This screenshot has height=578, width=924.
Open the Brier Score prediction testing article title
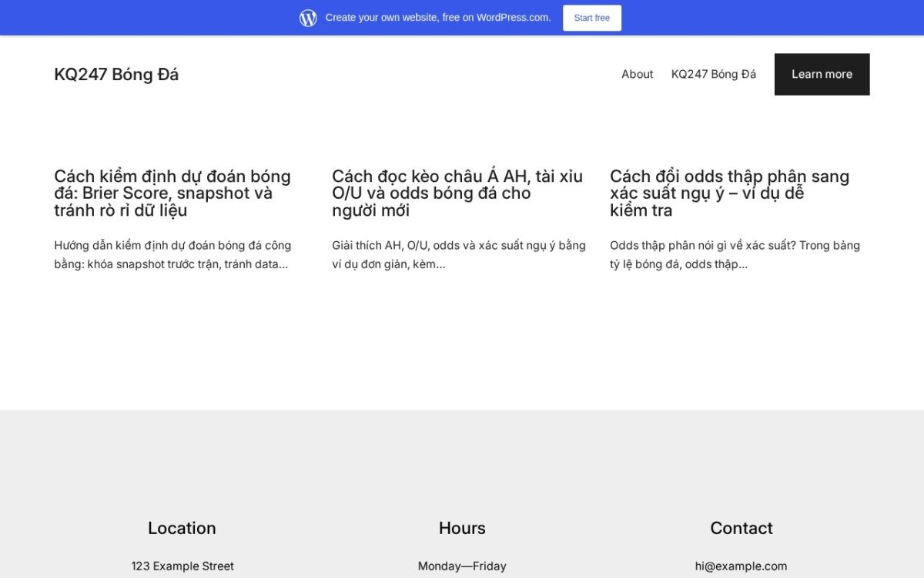pyautogui.click(x=172, y=193)
